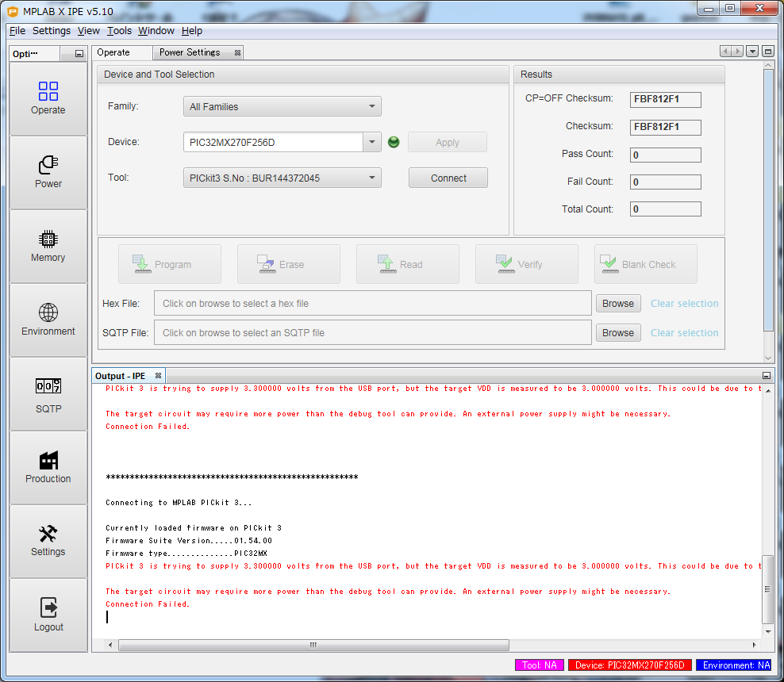Open the Tools menu
784x682 pixels.
coord(119,31)
